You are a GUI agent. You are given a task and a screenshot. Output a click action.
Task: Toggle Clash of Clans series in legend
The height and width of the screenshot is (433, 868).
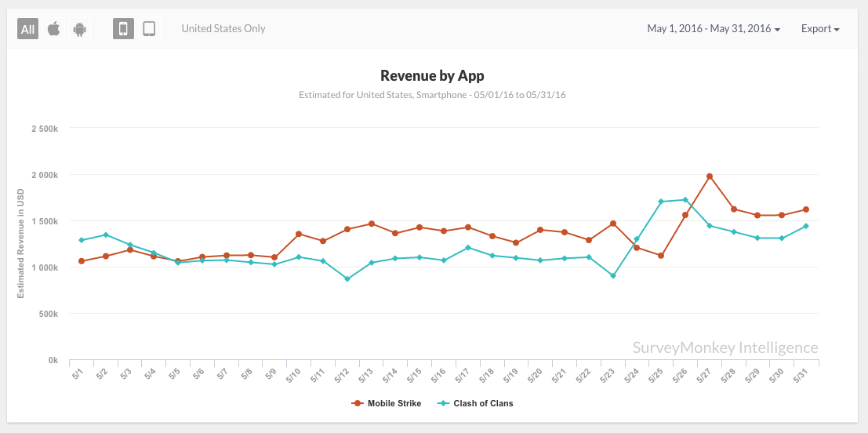click(475, 403)
